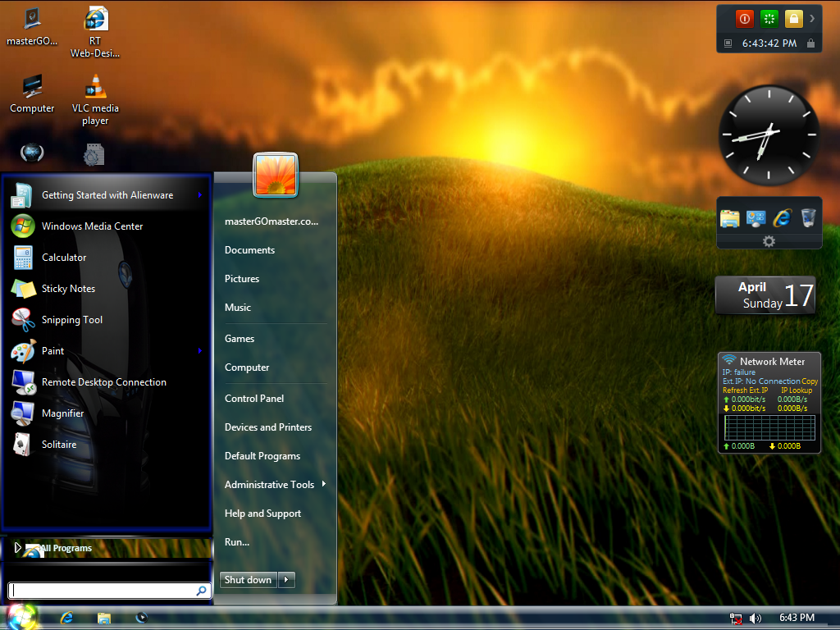The width and height of the screenshot is (840, 630).
Task: Open Default Programs
Action: (262, 456)
